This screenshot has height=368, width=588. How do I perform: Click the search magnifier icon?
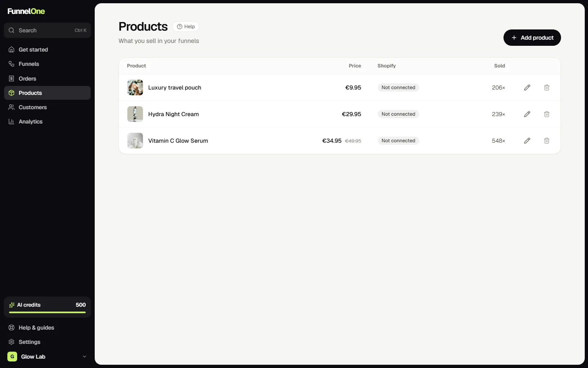pos(11,30)
